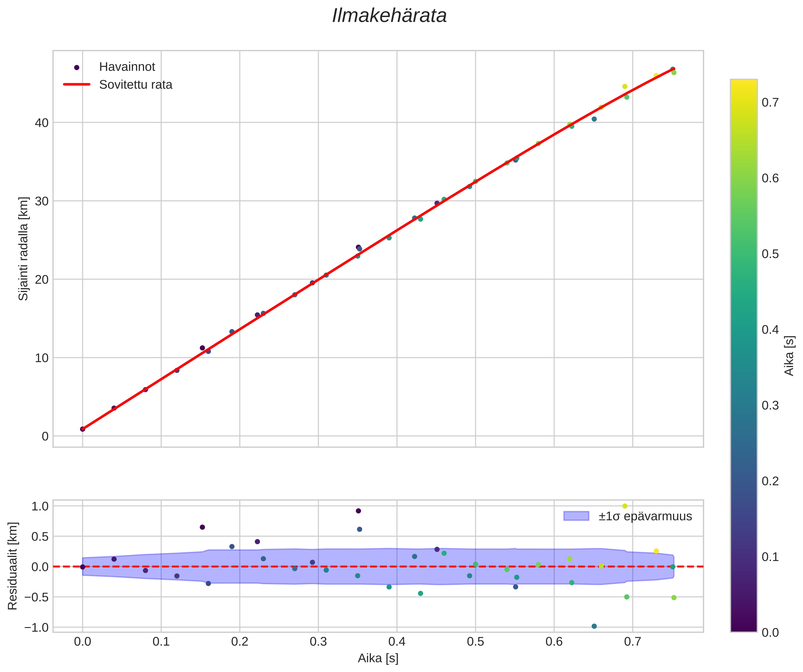803x672 pixels.
Task: Click the first observation point at time 0.0
Action: click(83, 429)
